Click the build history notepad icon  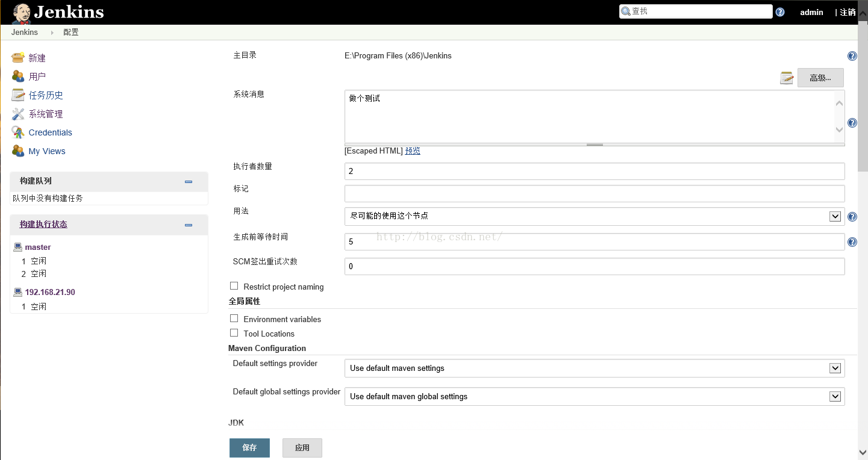(x=18, y=95)
